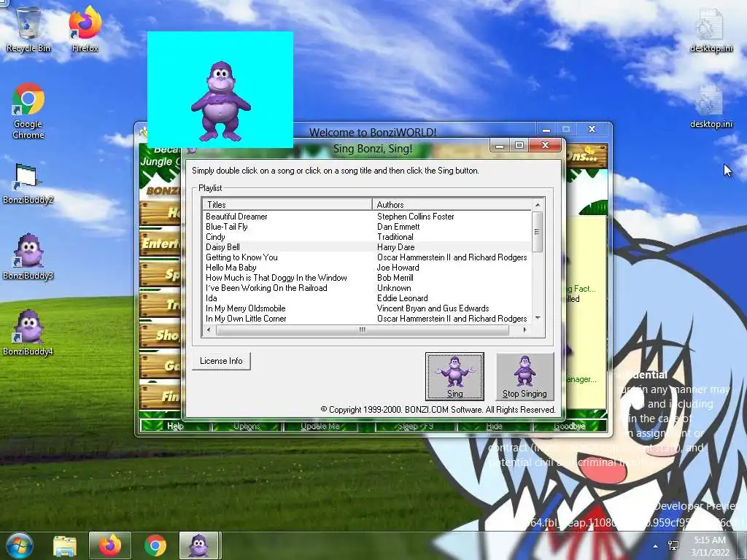Image resolution: width=747 pixels, height=560 pixels.
Task: Select the BonziBuddy2 desktop shortcut
Action: [28, 184]
